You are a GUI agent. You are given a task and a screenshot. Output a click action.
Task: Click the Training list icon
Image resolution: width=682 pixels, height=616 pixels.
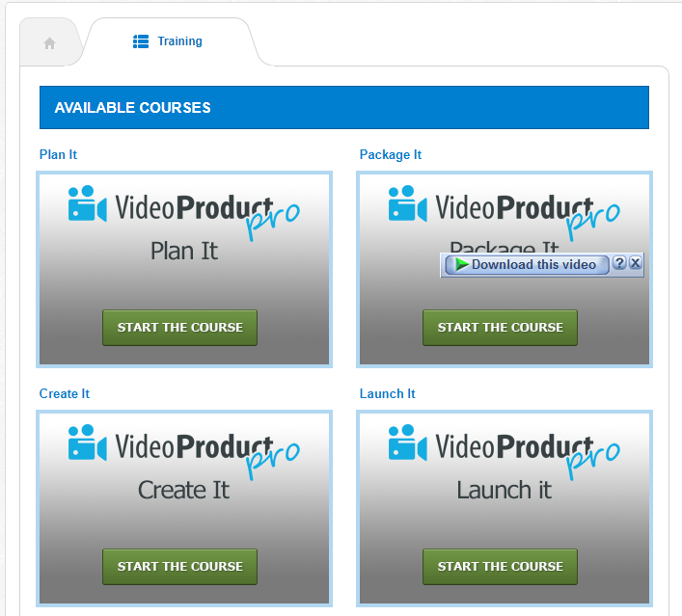point(141,41)
